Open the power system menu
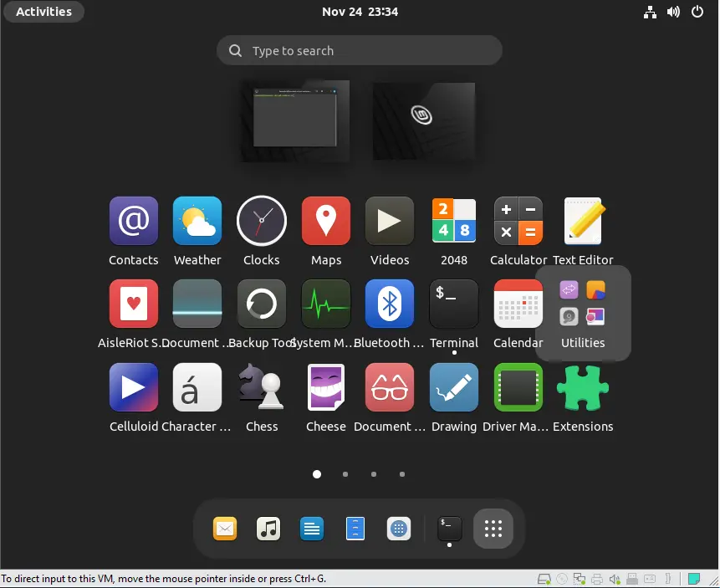This screenshot has height=588, width=720. (x=697, y=12)
